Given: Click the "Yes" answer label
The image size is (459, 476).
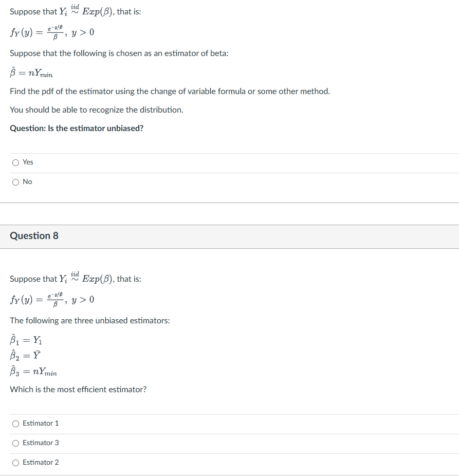Looking at the screenshot, I should [x=27, y=162].
